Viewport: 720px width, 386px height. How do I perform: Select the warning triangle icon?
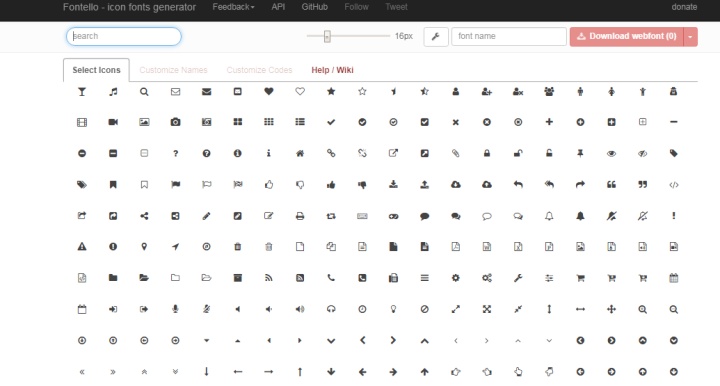(82, 247)
